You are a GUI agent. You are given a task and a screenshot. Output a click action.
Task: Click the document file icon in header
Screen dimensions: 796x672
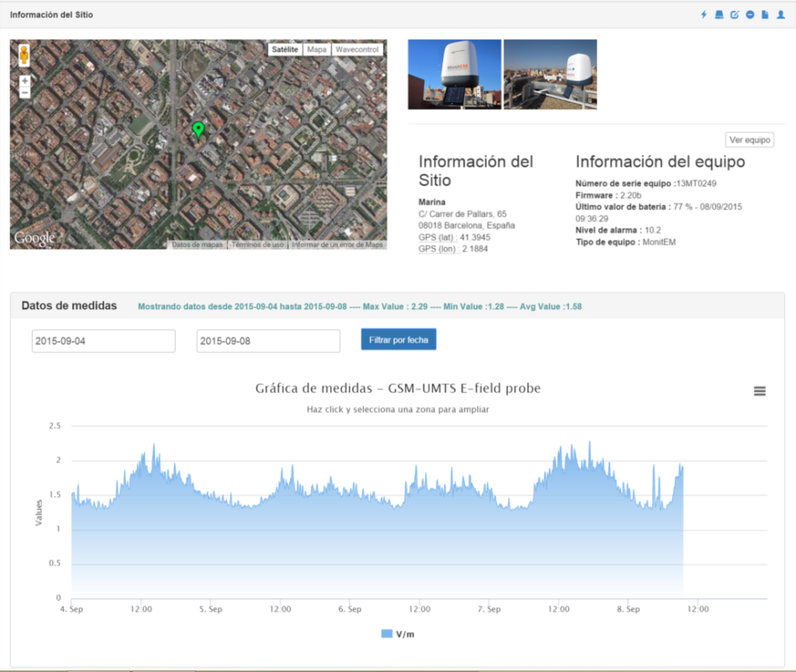click(x=765, y=15)
